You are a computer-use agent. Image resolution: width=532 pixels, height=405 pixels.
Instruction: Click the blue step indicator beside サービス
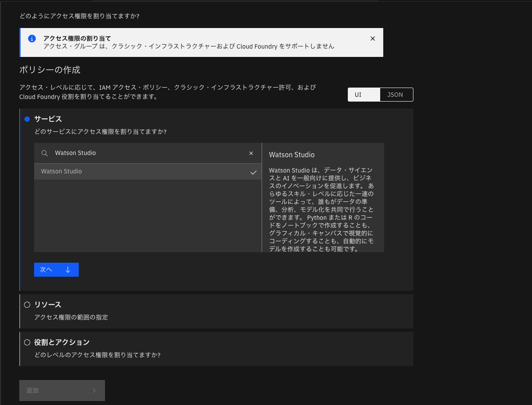27,119
